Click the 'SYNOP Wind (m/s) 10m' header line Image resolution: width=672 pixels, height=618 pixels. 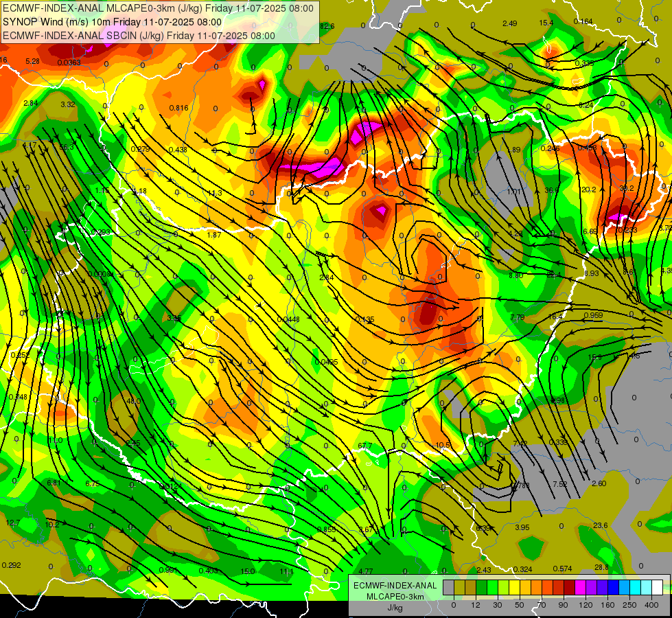click(x=113, y=22)
